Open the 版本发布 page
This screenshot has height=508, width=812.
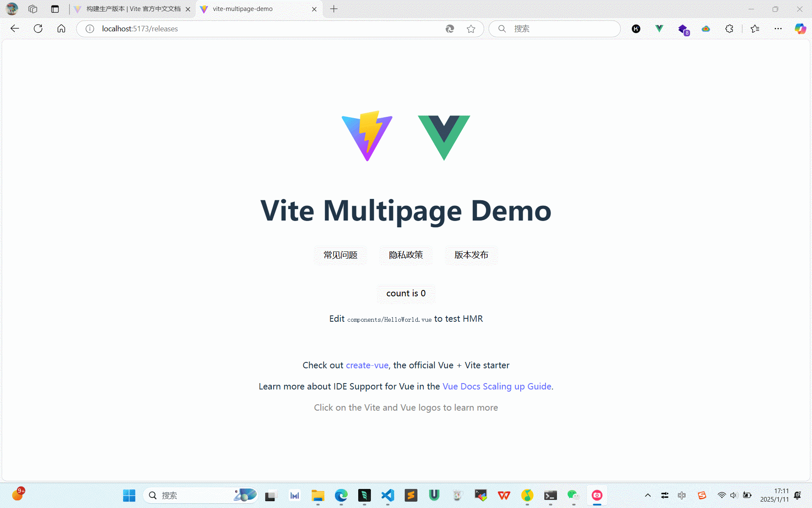tap(472, 255)
